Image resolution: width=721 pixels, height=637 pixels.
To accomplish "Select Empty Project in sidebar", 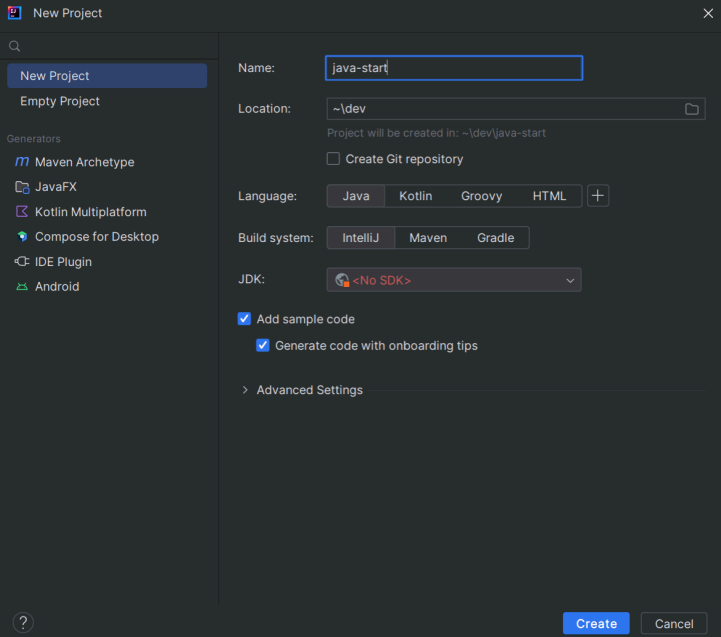I will point(107,101).
